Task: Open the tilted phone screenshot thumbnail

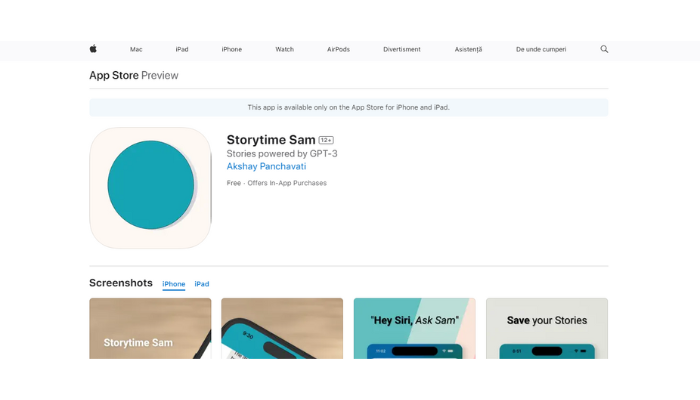Action: [282, 329]
